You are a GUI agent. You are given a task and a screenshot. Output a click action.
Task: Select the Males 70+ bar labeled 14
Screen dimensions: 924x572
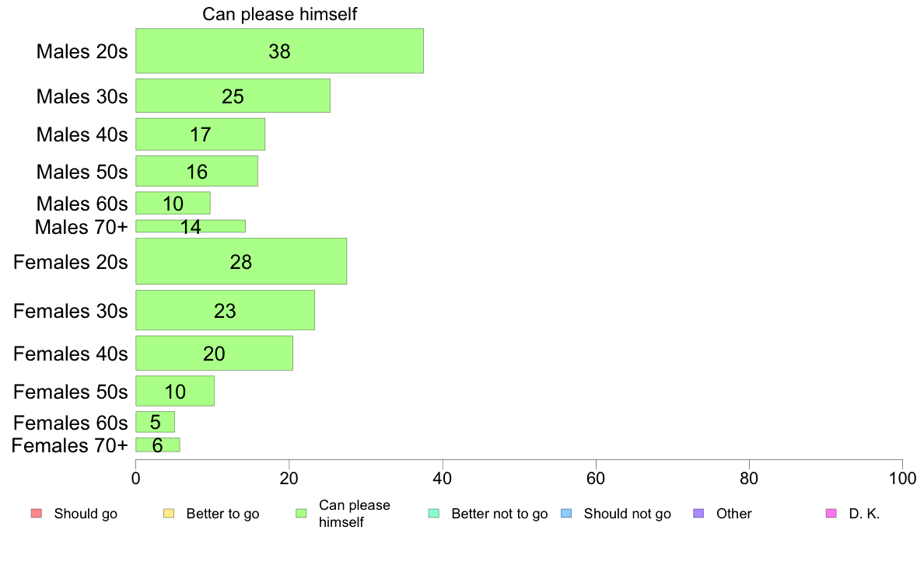pos(191,226)
